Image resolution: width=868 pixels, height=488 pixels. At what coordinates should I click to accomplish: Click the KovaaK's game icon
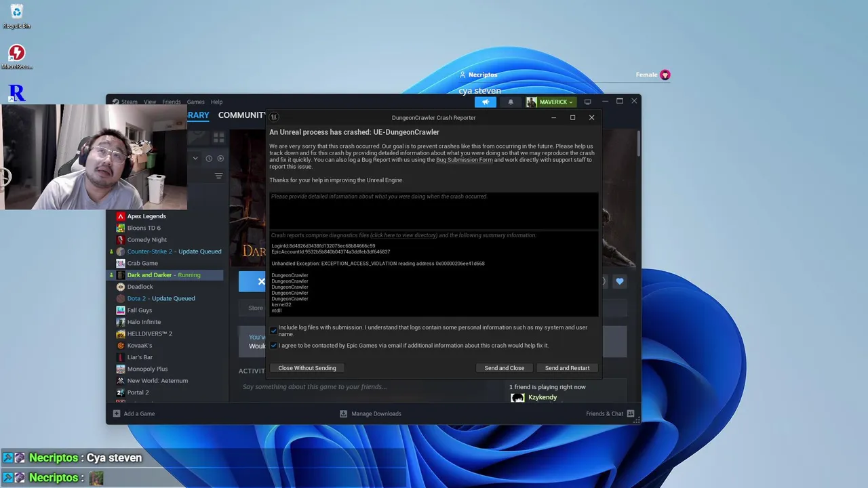(121, 346)
